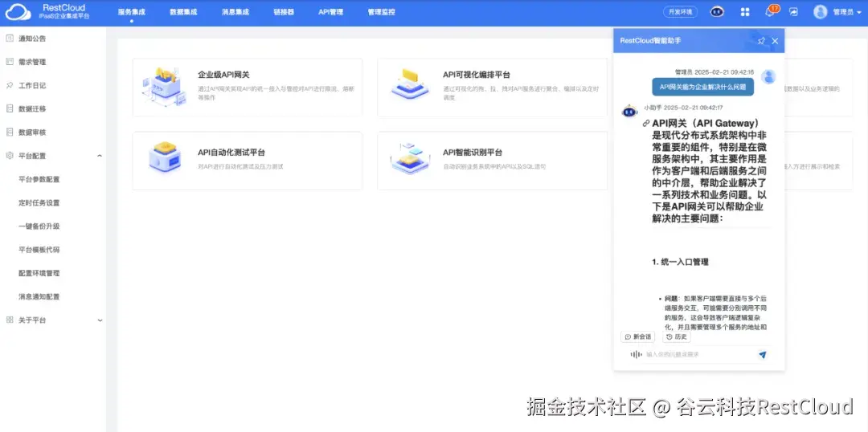Screen dimensions: 868x432
Task: Close the RestCloud智能助手 panel
Action: (x=775, y=41)
